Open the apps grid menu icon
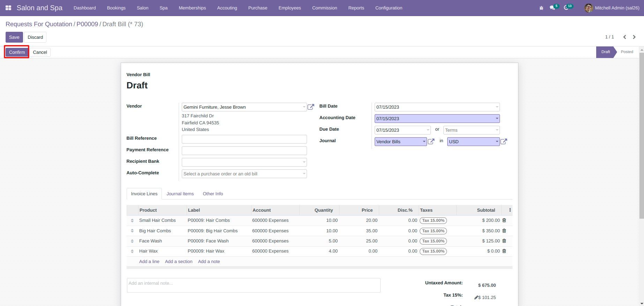644x306 pixels. point(8,8)
